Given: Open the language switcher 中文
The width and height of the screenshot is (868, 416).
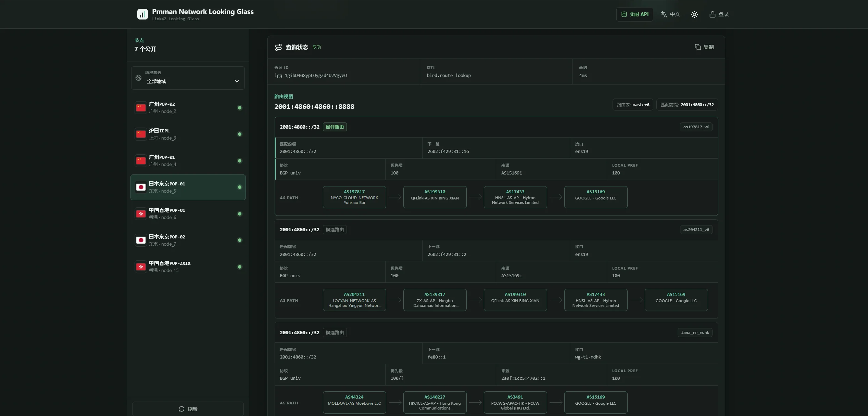Looking at the screenshot, I should pyautogui.click(x=670, y=14).
